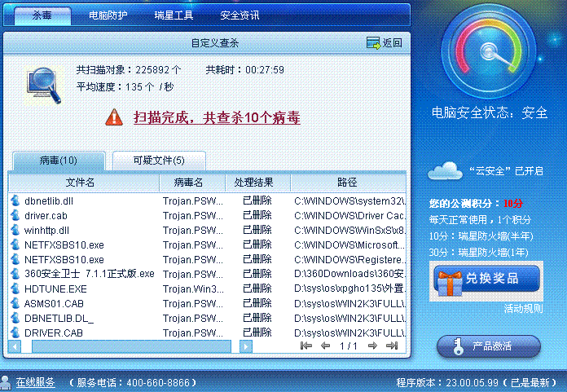The width and height of the screenshot is (567, 392).
Task: Sort by the 文件名 column header
Action: click(x=84, y=183)
